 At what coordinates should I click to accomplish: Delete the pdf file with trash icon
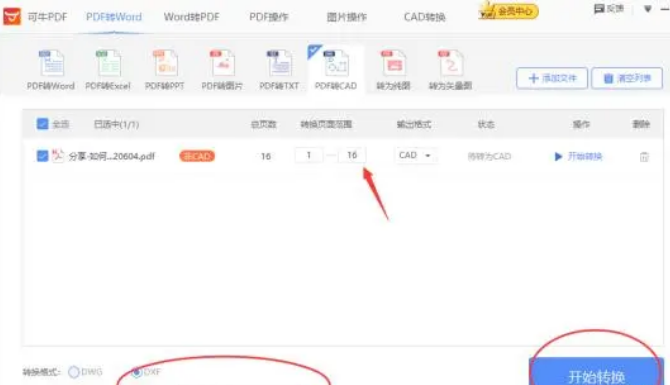(644, 157)
